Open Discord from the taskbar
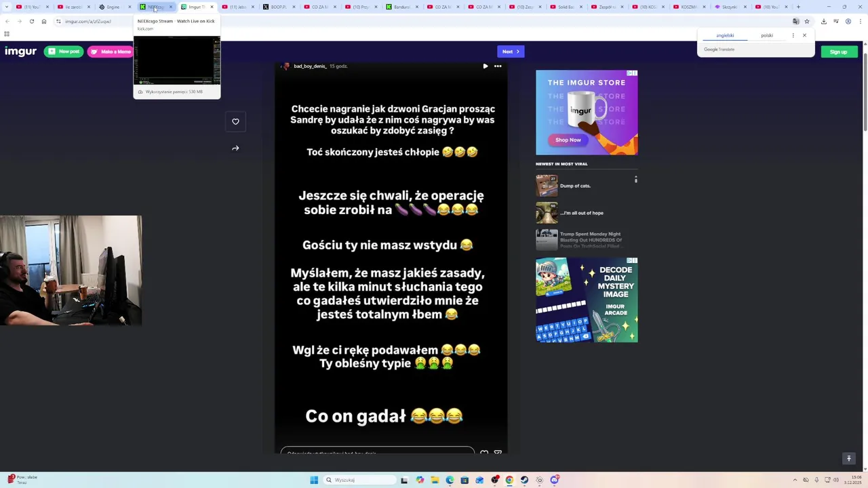The width and height of the screenshot is (868, 488). [554, 480]
